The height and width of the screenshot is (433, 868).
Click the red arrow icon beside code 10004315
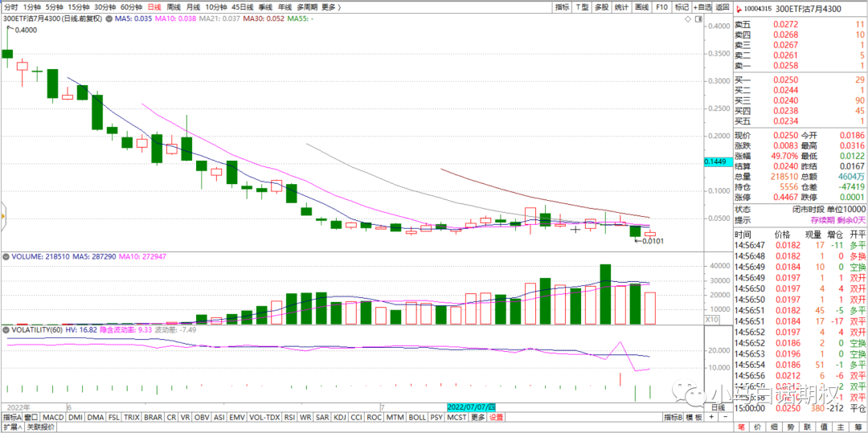pos(739,7)
